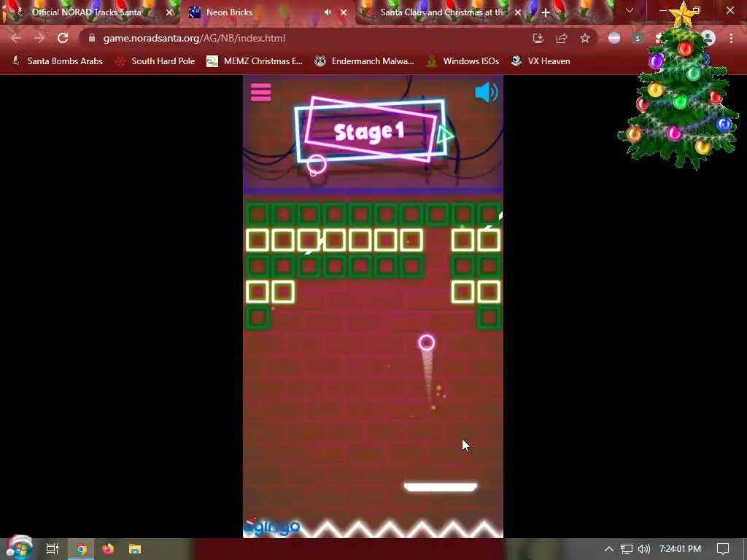The image size is (747, 560).
Task: Mute audio on Neon Bricks tab
Action: 328,12
